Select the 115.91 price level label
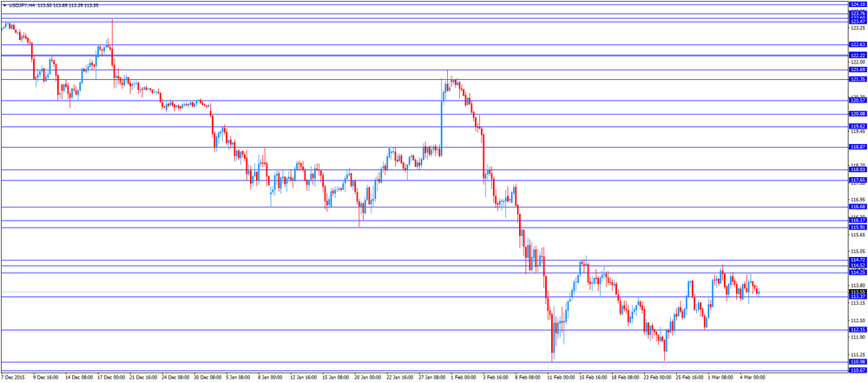 point(858,228)
